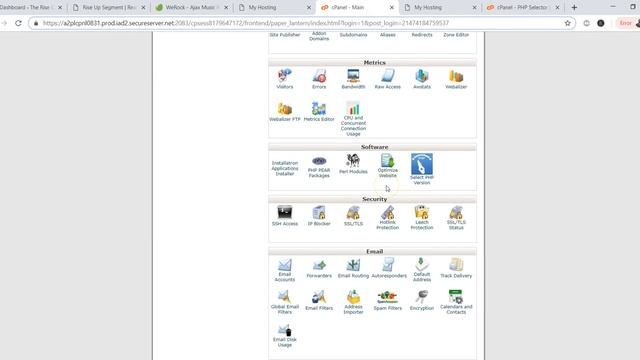Open the Aliases link
Screen dimensions: 640x360
[x=387, y=35]
